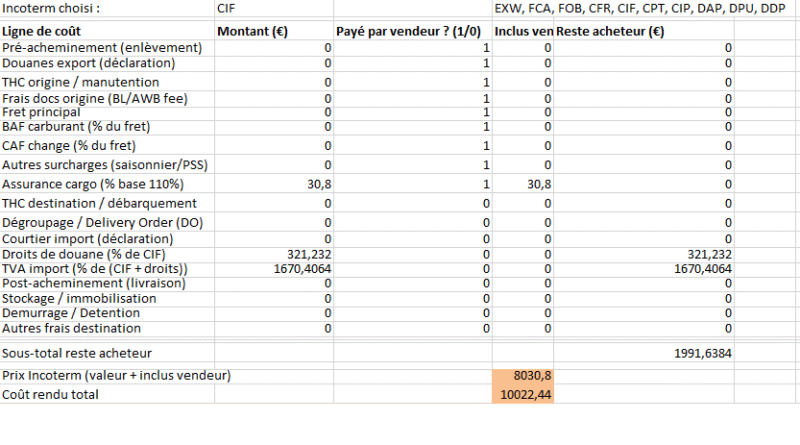Click the highlighted Prix Incoterm value '8030,8'
The image size is (800, 445).
point(523,376)
